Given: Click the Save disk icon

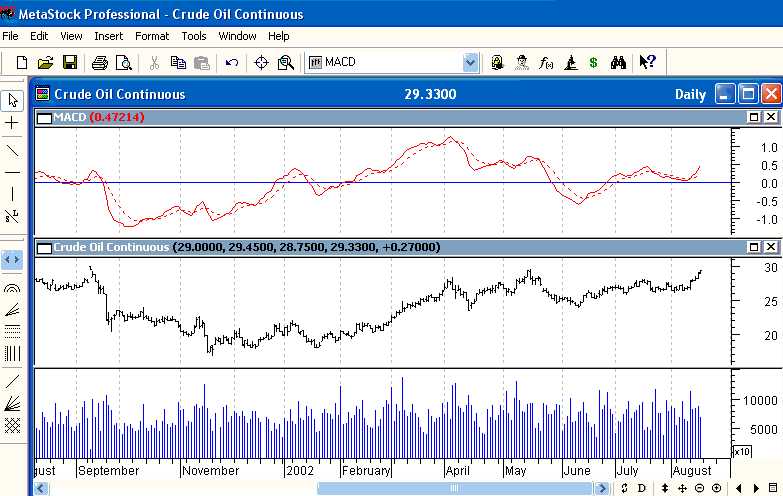Looking at the screenshot, I should pos(70,63).
